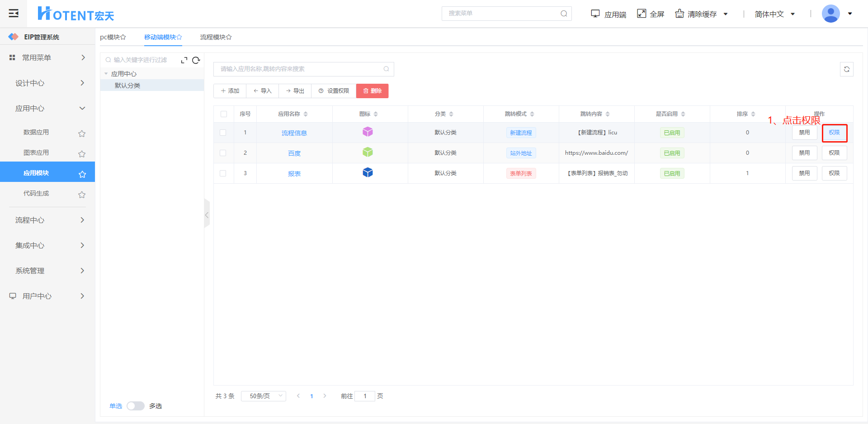Click the expand icon in the tree filter bar
868x424 pixels.
tap(184, 60)
